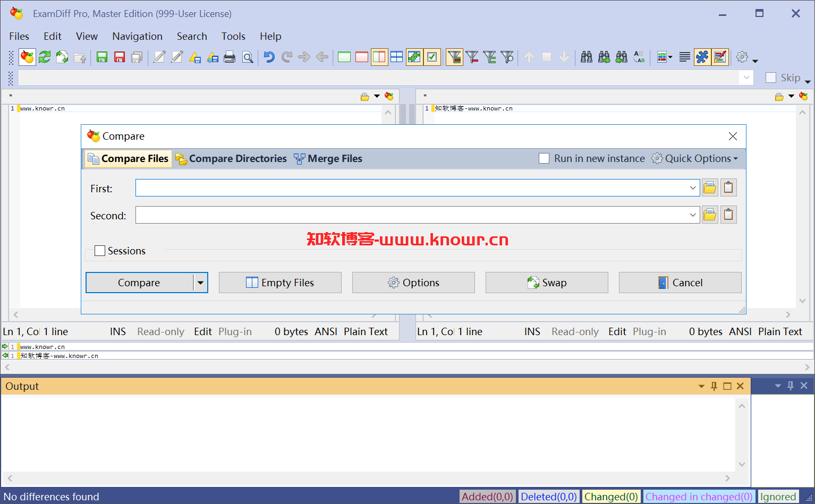Open the Tools menu
The width and height of the screenshot is (815, 504).
coord(233,36)
